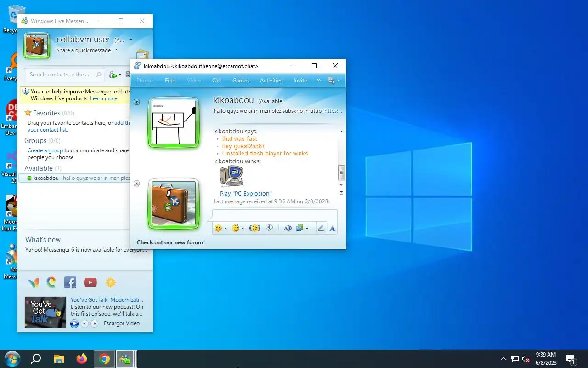Click your suitcase display picture in chat
Image resolution: width=588 pixels, height=368 pixels.
tap(174, 204)
